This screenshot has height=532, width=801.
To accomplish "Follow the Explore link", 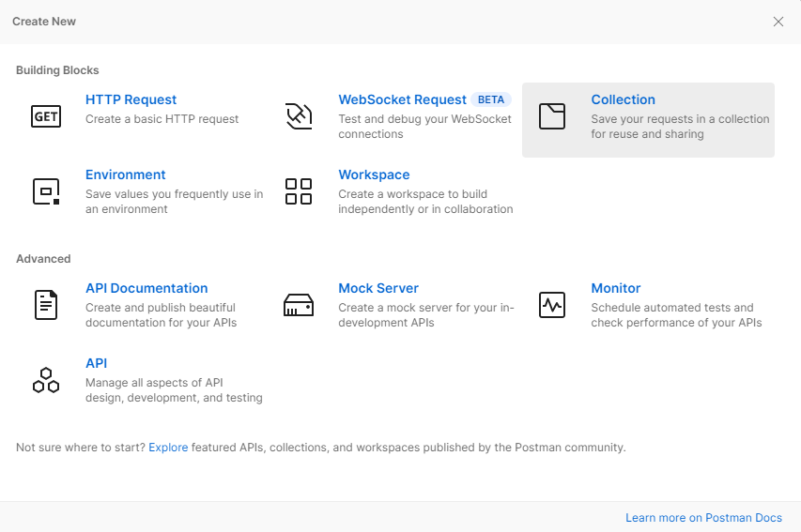I will coord(168,448).
